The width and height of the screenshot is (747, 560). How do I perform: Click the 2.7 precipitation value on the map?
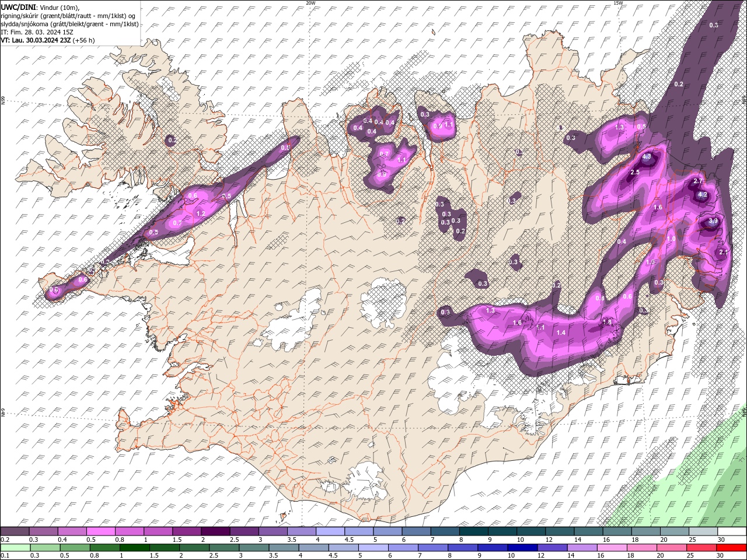point(697,181)
